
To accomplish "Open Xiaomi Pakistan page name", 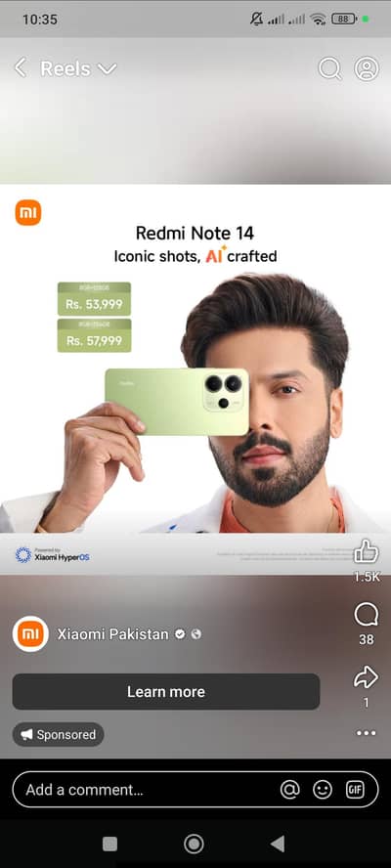I will coord(112,633).
